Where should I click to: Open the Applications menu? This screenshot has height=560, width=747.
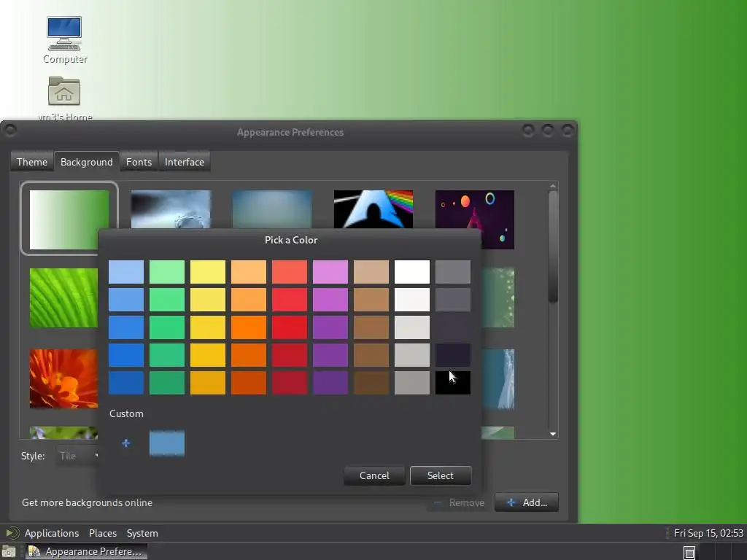(x=52, y=533)
